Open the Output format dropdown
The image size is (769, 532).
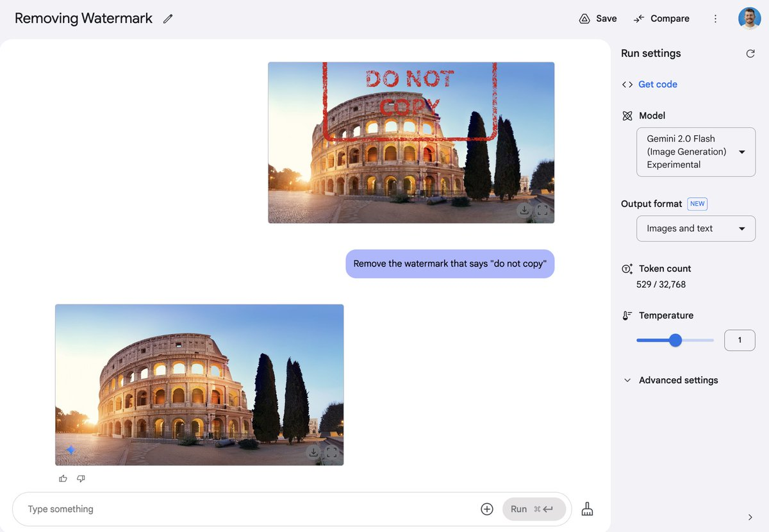point(696,229)
